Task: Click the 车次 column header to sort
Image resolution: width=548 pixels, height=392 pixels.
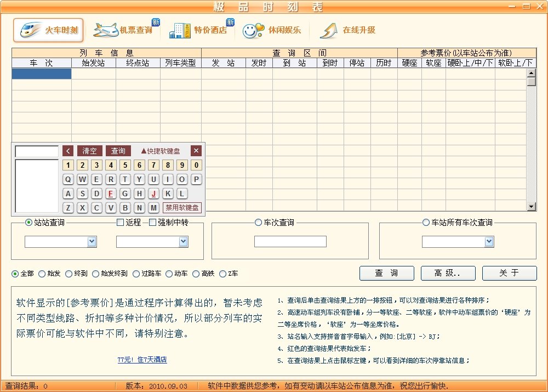Action: pyautogui.click(x=41, y=63)
